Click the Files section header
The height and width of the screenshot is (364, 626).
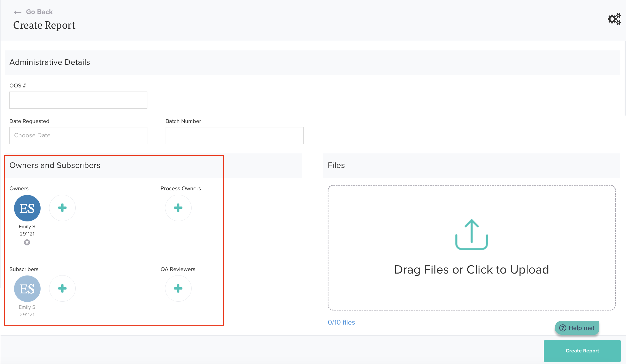click(x=336, y=165)
